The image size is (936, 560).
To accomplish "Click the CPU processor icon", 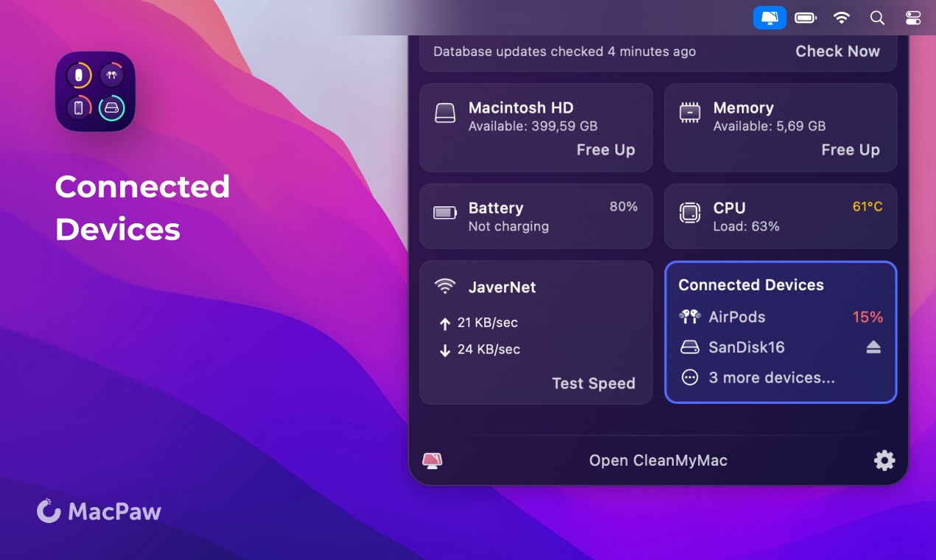I will [x=690, y=213].
